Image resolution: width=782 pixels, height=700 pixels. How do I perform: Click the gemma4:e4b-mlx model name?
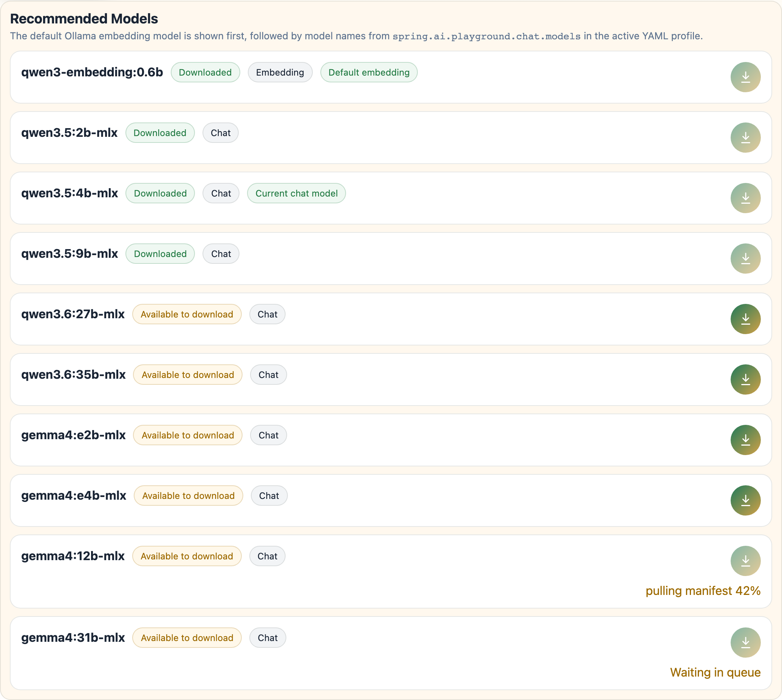pyautogui.click(x=73, y=496)
